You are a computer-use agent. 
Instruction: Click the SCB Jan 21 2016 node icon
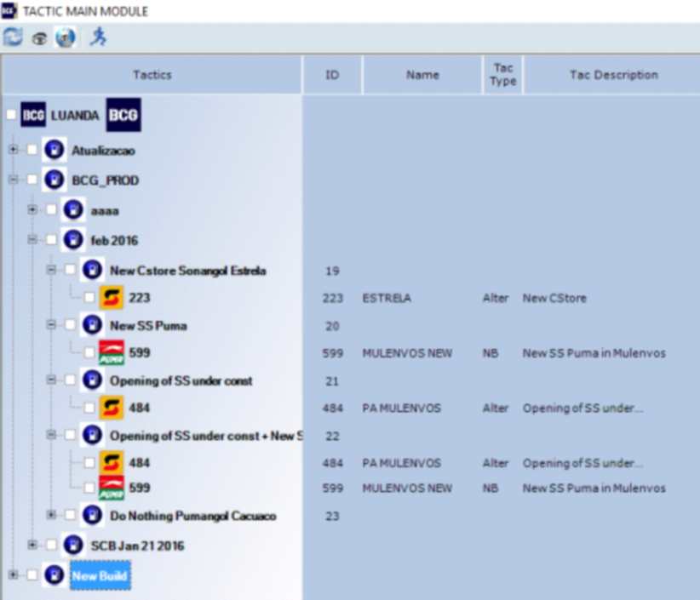[73, 546]
